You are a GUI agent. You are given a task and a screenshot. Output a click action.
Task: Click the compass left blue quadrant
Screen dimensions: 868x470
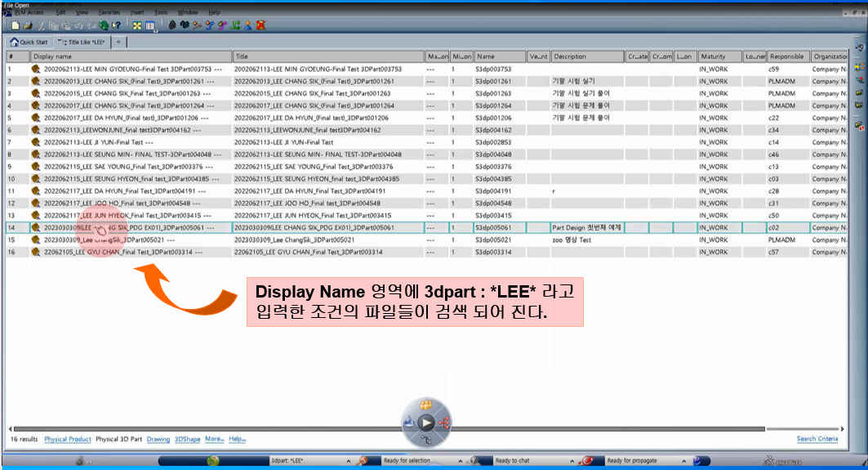click(409, 423)
